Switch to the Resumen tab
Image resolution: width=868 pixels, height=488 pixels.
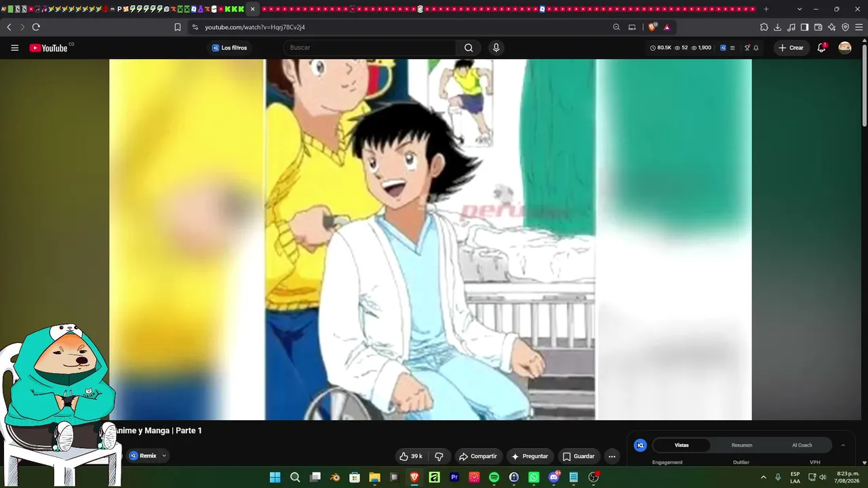(742, 445)
